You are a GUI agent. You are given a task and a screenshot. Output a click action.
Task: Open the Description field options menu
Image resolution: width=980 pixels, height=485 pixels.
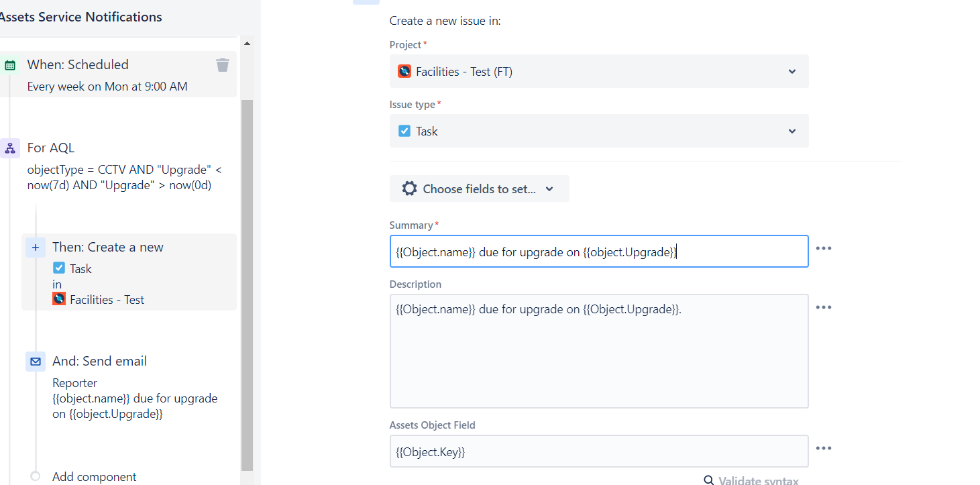[x=824, y=307]
